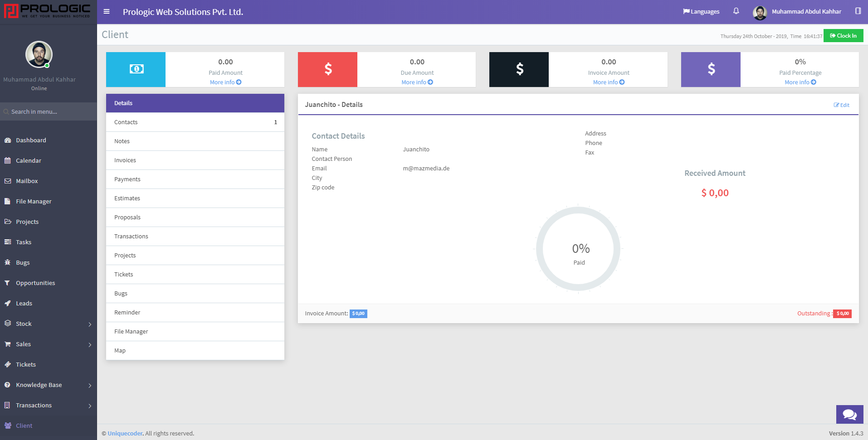This screenshot has width=868, height=440.
Task: Open the live chat bubble icon
Action: tap(849, 414)
